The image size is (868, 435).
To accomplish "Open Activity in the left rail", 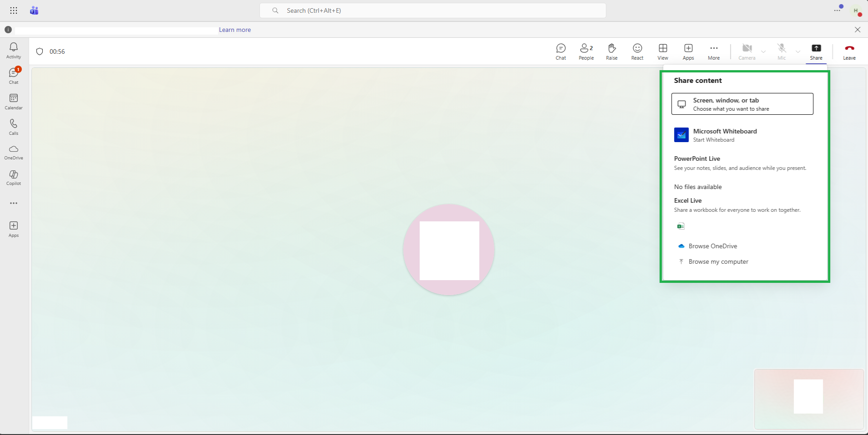I will point(14,51).
